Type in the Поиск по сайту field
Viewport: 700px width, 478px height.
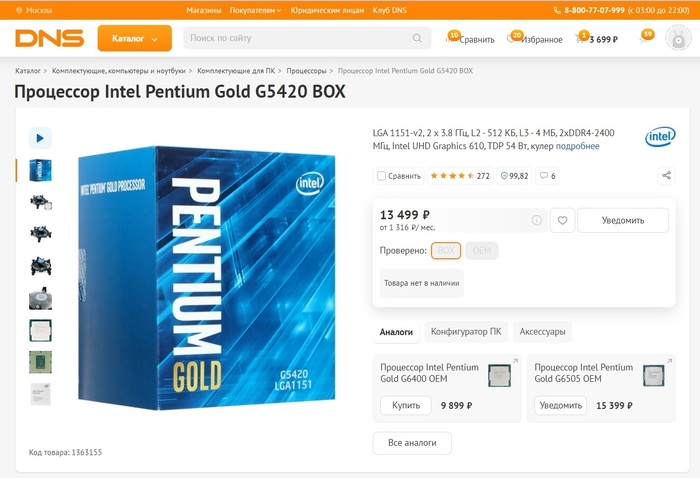tap(295, 39)
